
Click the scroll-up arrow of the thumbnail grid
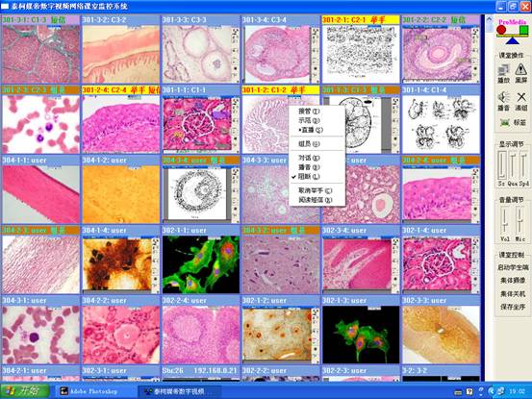pos(489,19)
